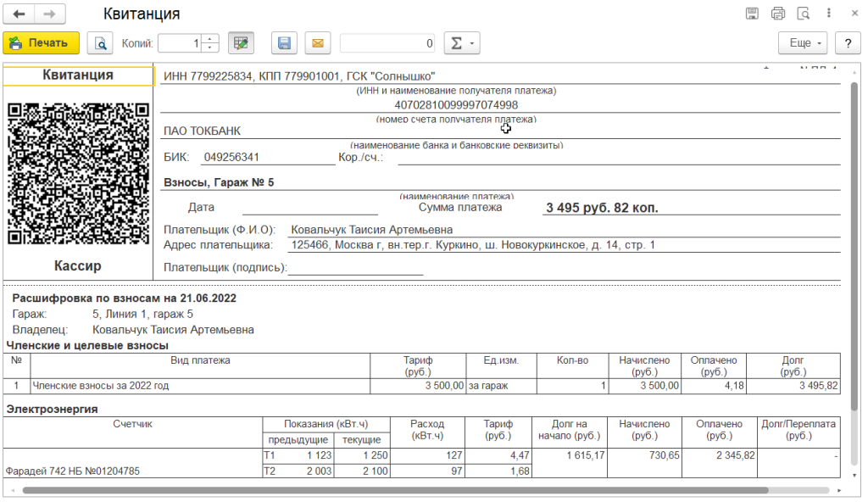The width and height of the screenshot is (868, 502).
Task: Click the scroll right arrow
Action: tap(839, 490)
